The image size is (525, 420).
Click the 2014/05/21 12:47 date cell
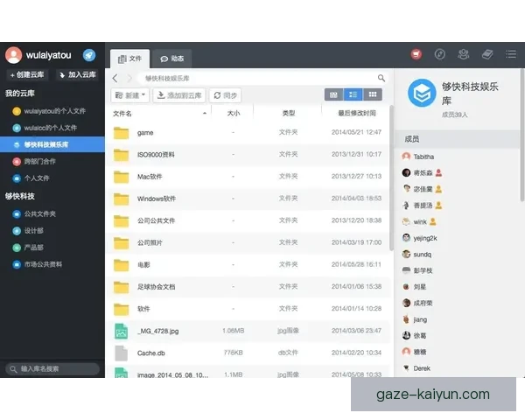[x=356, y=132]
